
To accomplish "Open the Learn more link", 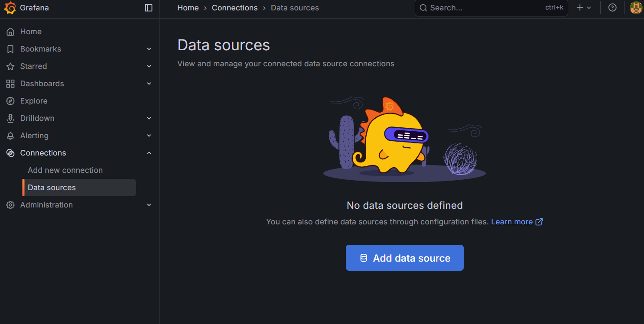I will [512, 221].
